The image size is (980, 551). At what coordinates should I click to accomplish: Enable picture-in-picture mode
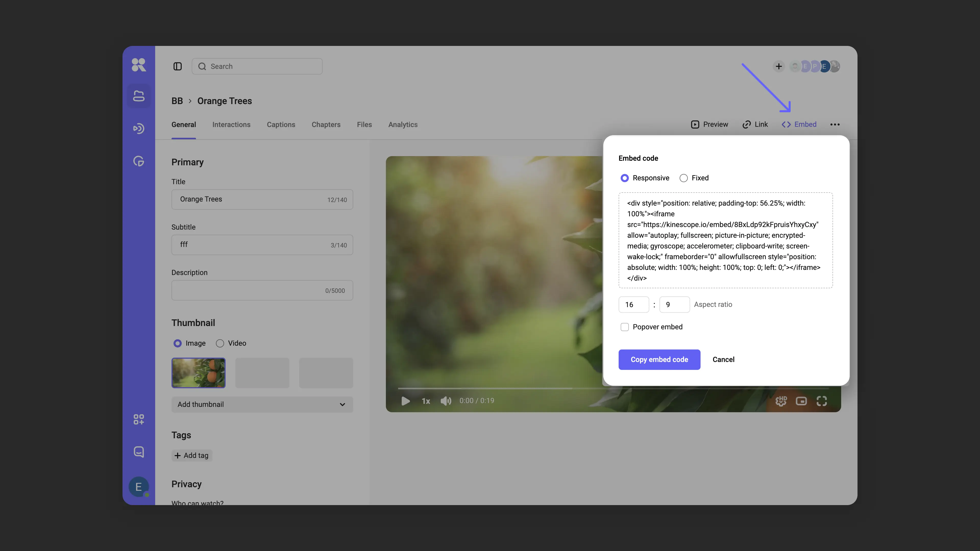pos(801,401)
